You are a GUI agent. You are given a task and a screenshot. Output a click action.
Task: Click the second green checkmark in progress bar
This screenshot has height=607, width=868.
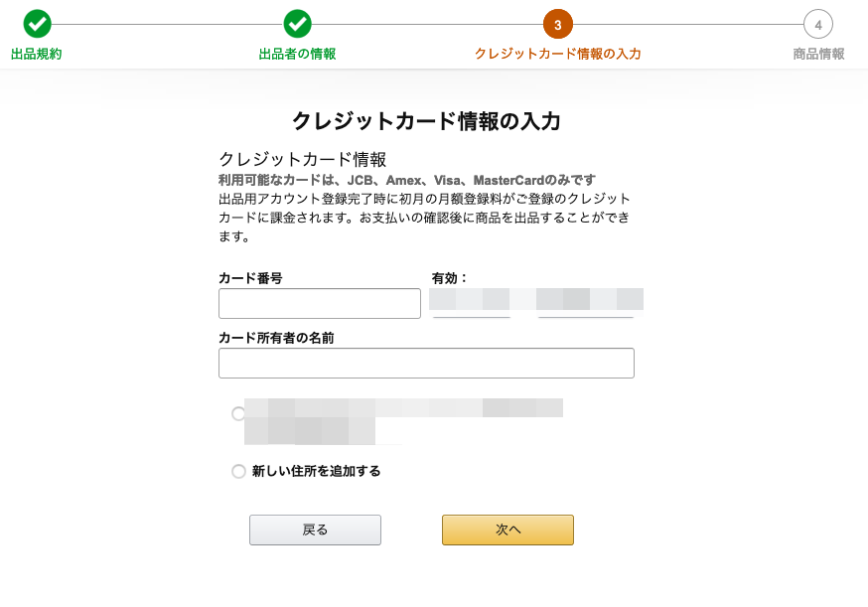click(297, 24)
